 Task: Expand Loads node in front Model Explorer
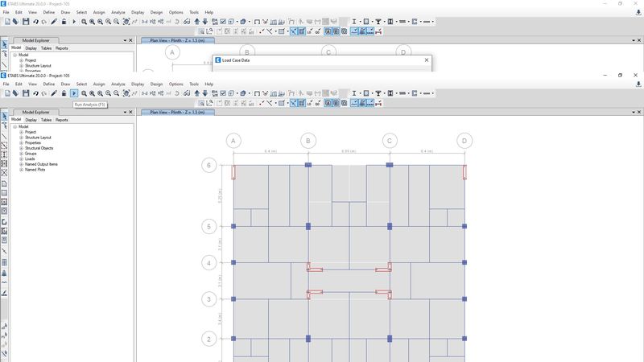click(x=22, y=158)
